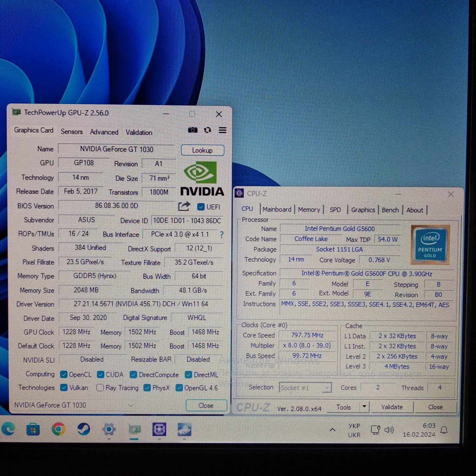
Task: Click the BIOS Version field
Action: tap(116, 206)
